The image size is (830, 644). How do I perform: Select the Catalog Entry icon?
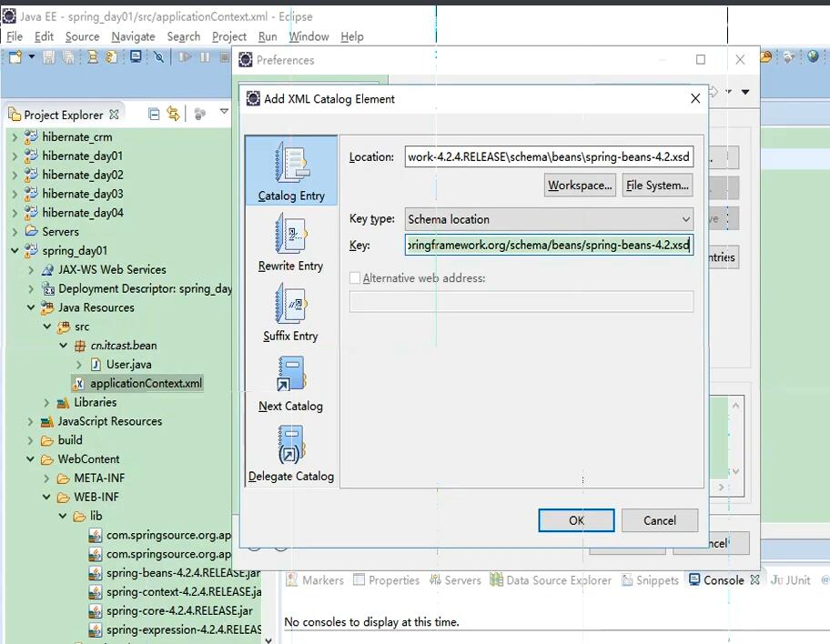tap(291, 170)
